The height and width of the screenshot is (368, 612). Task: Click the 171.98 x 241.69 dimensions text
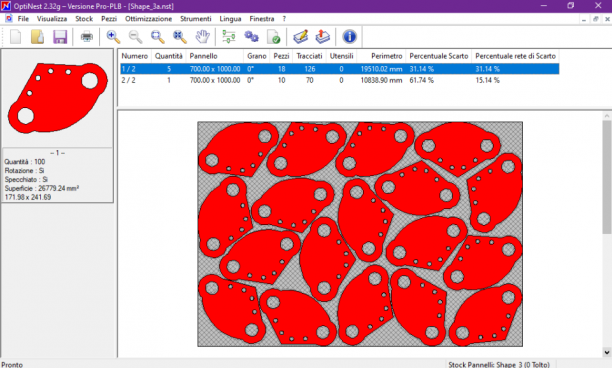point(28,197)
